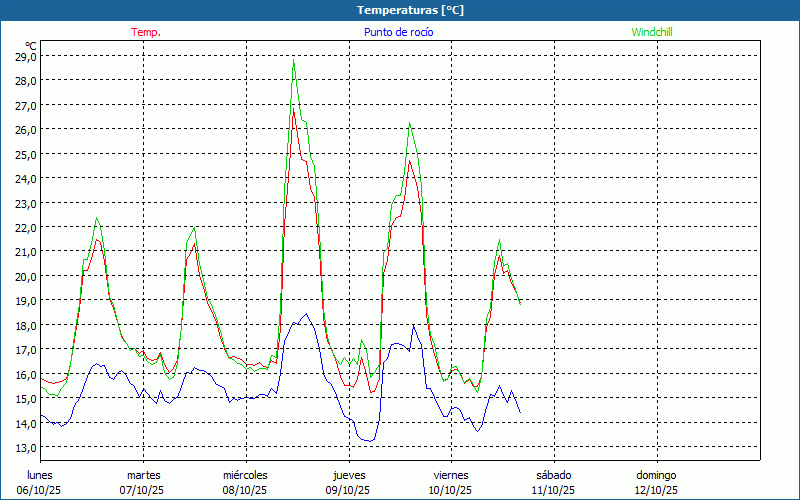800x500 pixels.
Task: Click the 13,0 value on the y-axis
Action: pyautogui.click(x=26, y=447)
